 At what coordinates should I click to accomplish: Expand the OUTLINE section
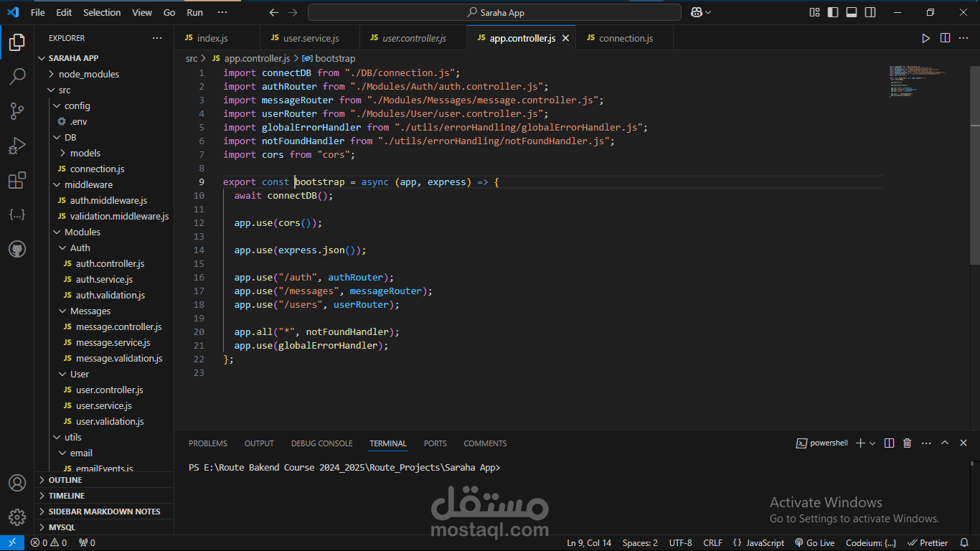(105, 480)
